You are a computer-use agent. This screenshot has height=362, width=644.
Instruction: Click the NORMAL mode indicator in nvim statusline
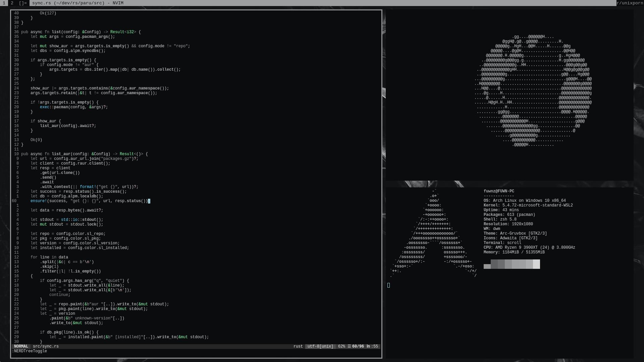coord(21,346)
